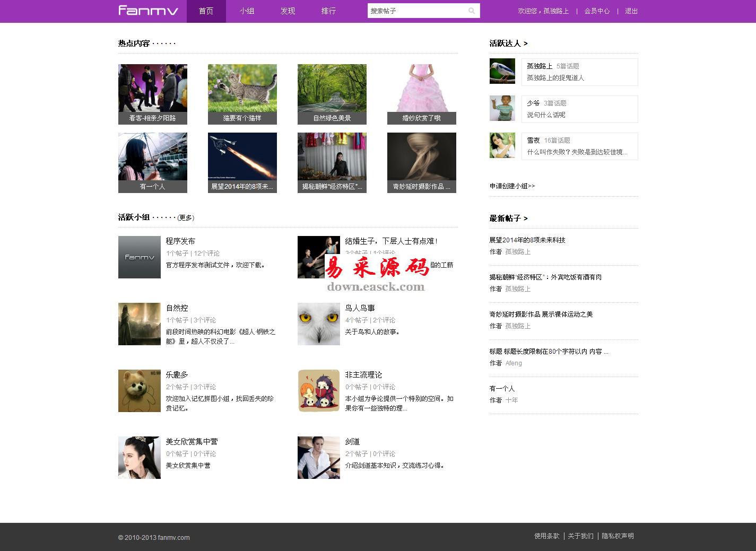756x551 pixels.
Task: Open the 首页 menu tab
Action: pyautogui.click(x=206, y=11)
